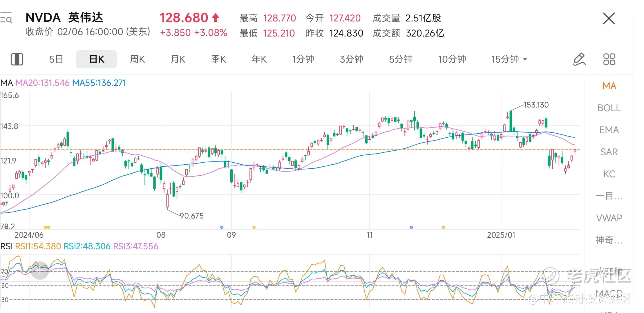Click the 今开 127.420 open value
Viewport: 644px width, 313px height.
click(333, 18)
